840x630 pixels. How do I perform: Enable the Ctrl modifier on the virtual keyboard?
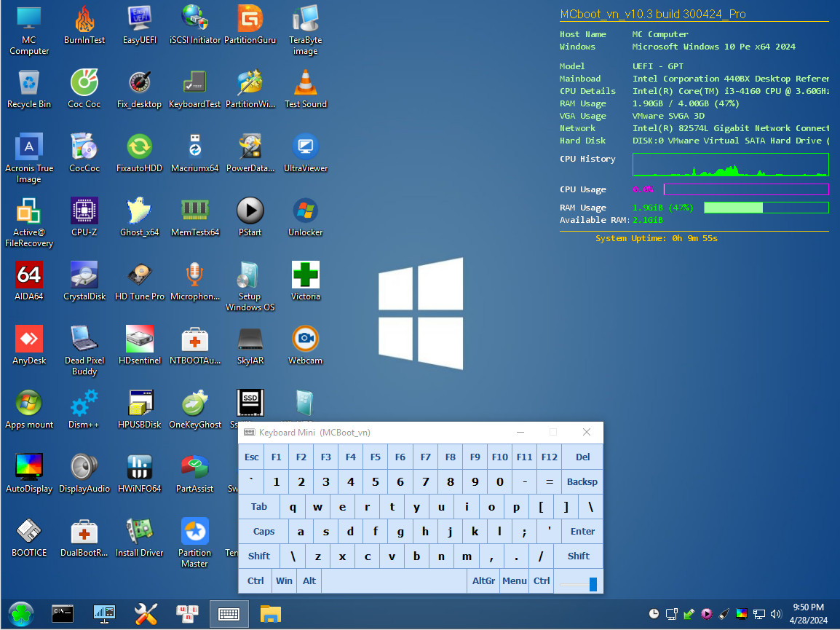[255, 580]
